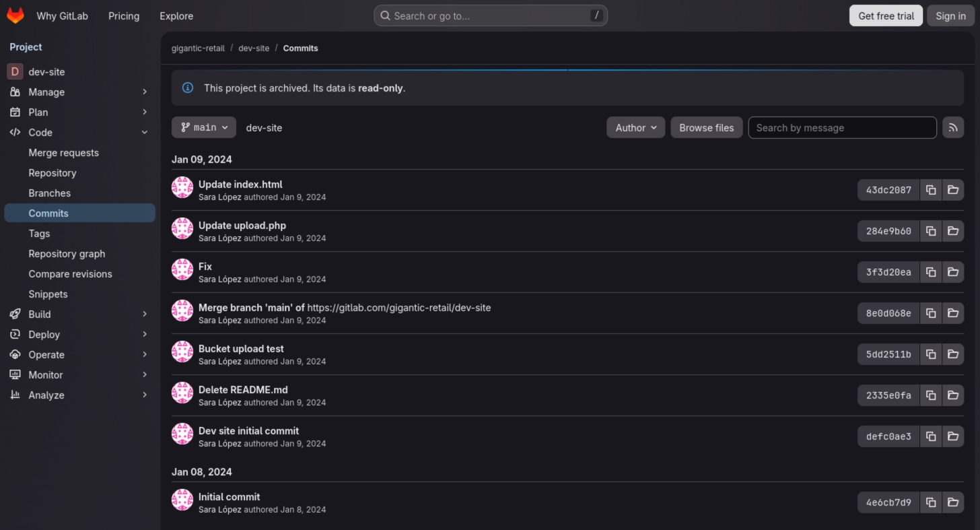
Task: Copy the SHA of commit 43dc2087
Action: click(x=931, y=190)
